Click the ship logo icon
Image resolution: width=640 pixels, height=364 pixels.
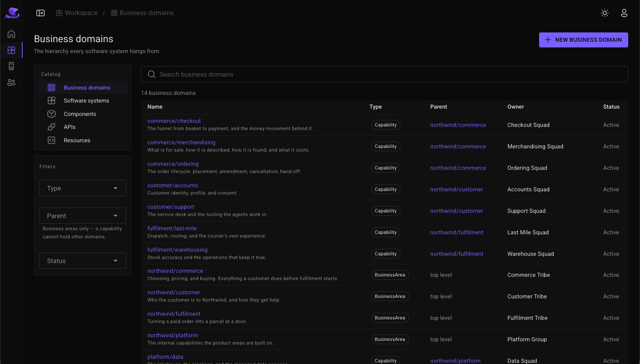click(x=12, y=13)
